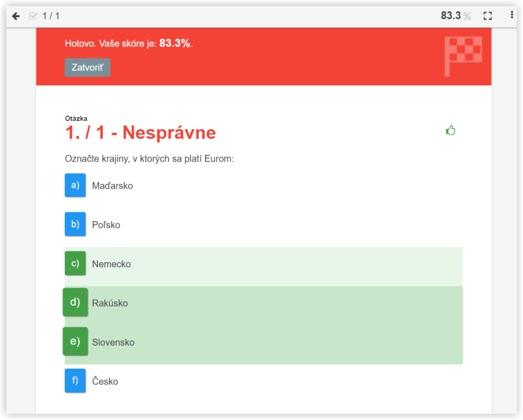The image size is (523, 420).
Task: Click the 'Poľsko' answer text
Action: [x=106, y=225]
